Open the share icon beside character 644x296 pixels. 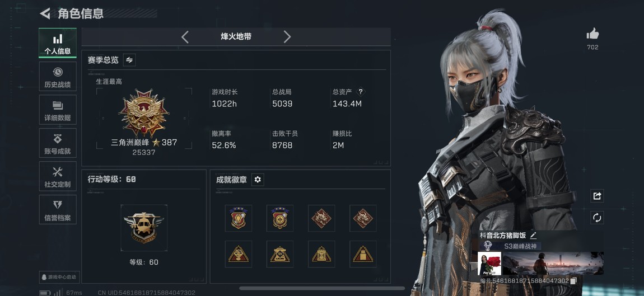(x=597, y=196)
